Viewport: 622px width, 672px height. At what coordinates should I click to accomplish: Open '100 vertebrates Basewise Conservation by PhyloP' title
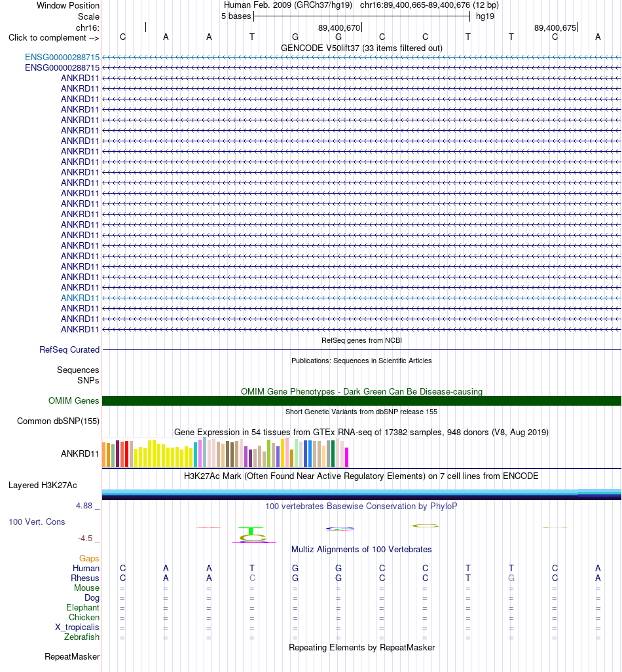point(361,506)
